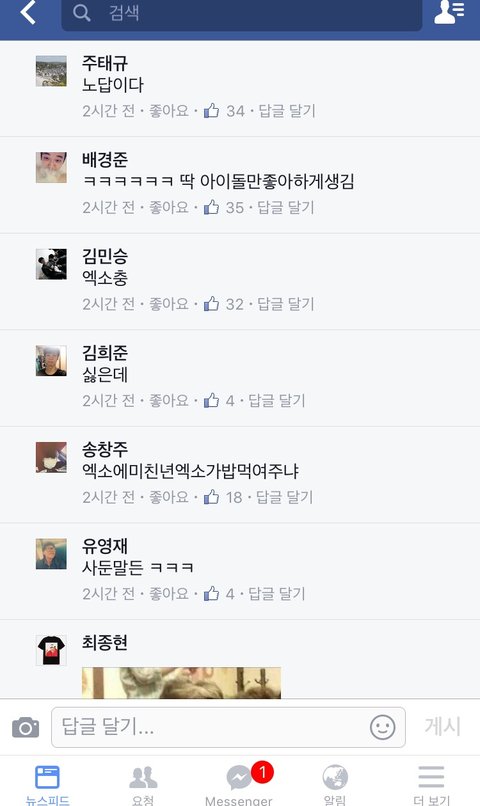View the 18 likes thumbs-up on 송창주's comment

[223, 497]
